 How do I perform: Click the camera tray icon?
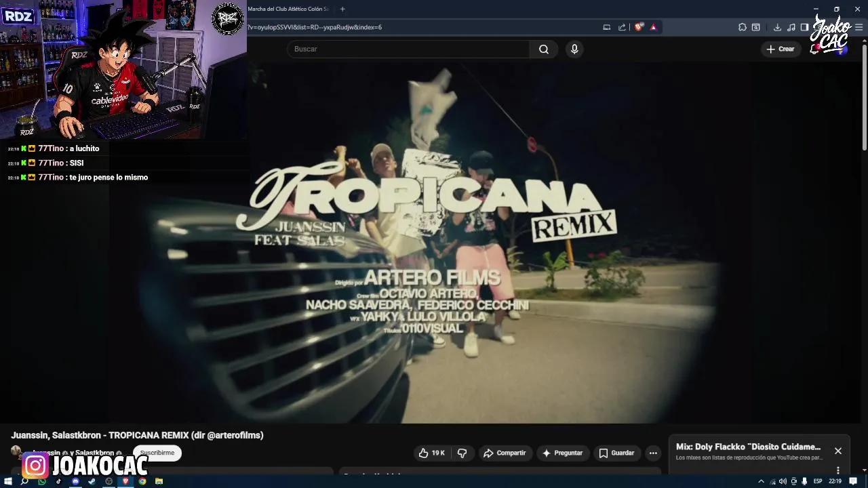click(793, 481)
